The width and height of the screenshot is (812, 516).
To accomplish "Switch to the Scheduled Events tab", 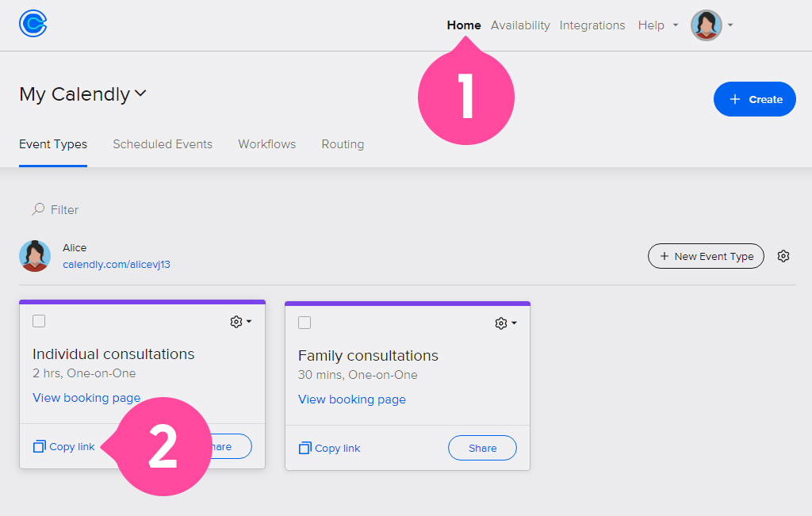I will click(x=163, y=144).
